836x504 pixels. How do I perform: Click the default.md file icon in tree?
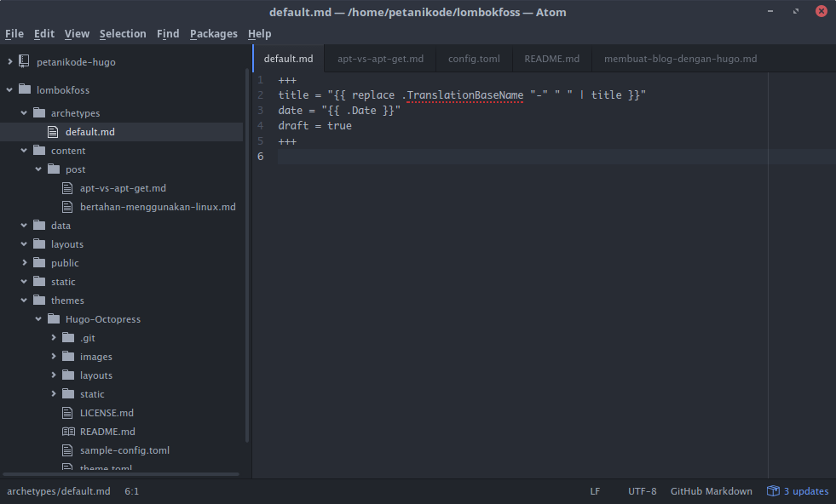click(54, 132)
